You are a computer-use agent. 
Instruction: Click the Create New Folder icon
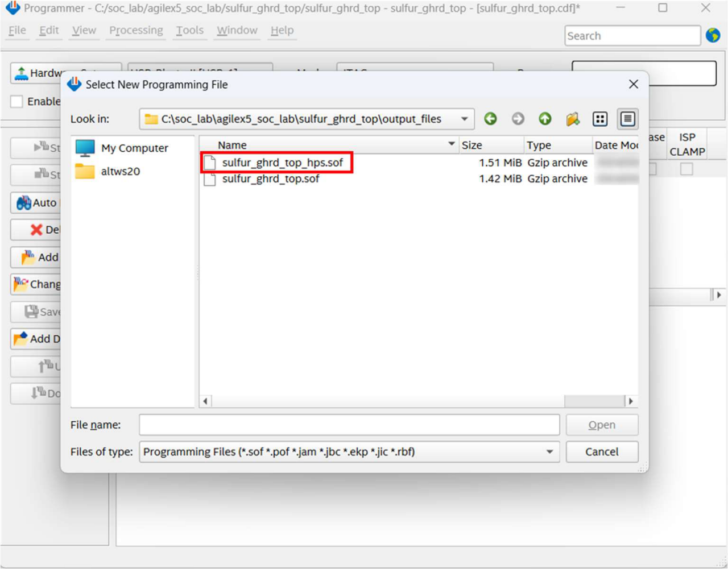[572, 119]
